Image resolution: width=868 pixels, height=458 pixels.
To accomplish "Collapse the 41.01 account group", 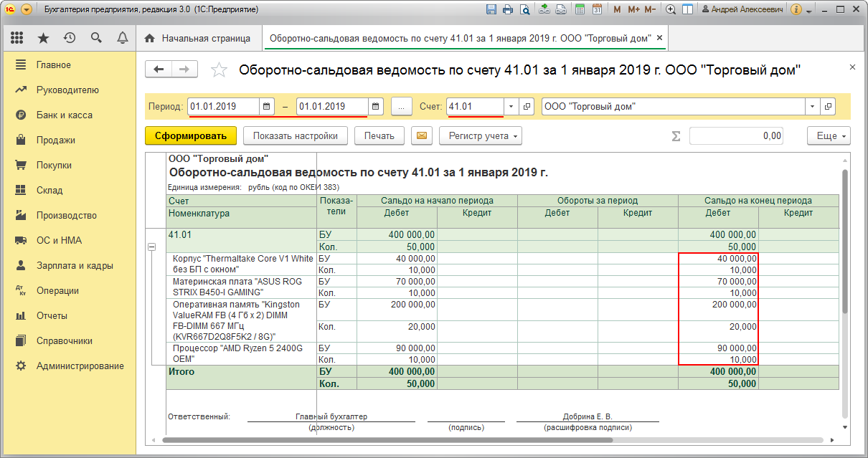I will point(151,247).
